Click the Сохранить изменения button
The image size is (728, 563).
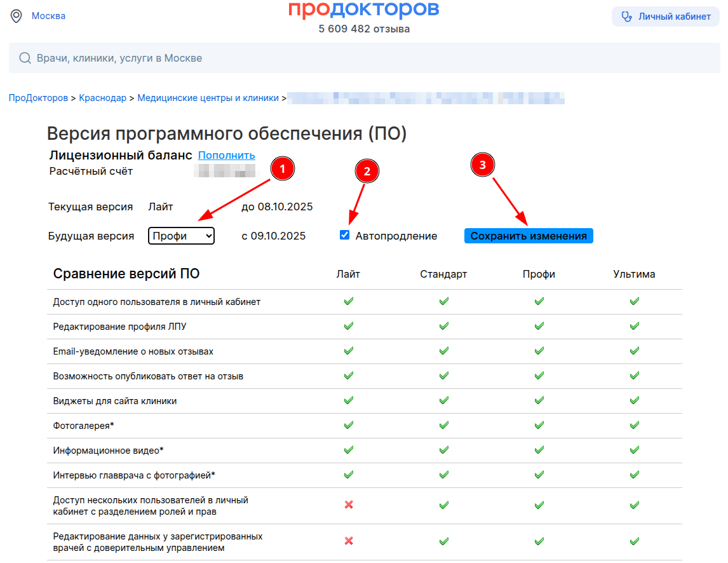(529, 236)
